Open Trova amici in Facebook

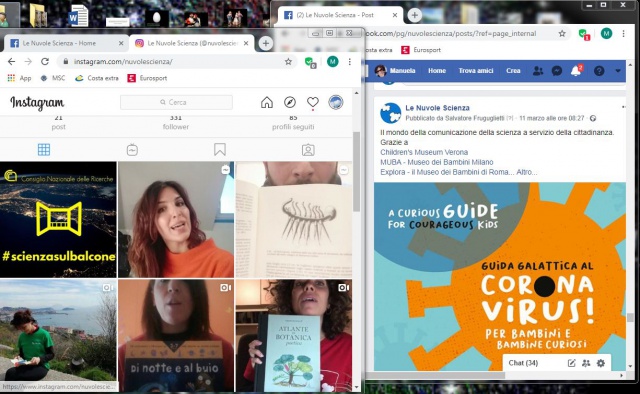click(x=476, y=71)
